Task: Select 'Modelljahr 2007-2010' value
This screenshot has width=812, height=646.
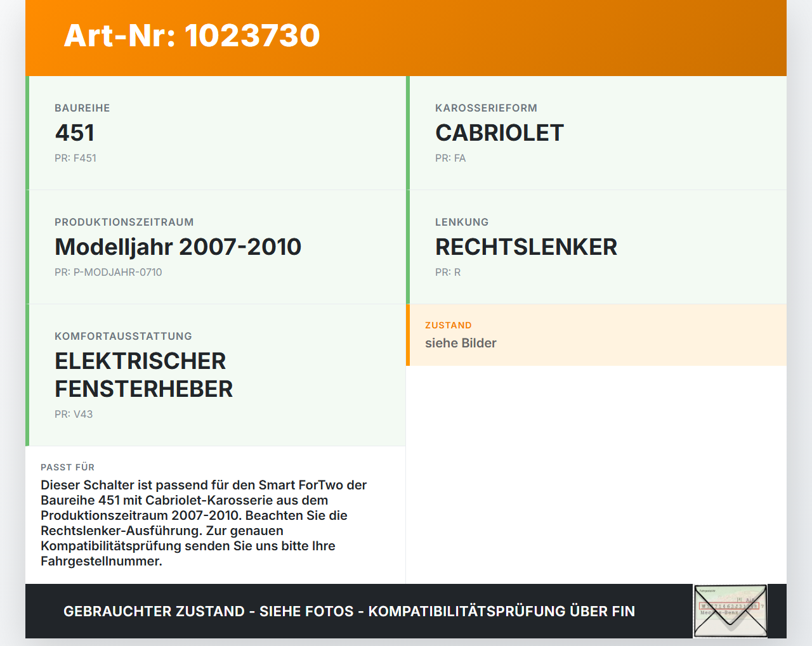Action: click(178, 247)
